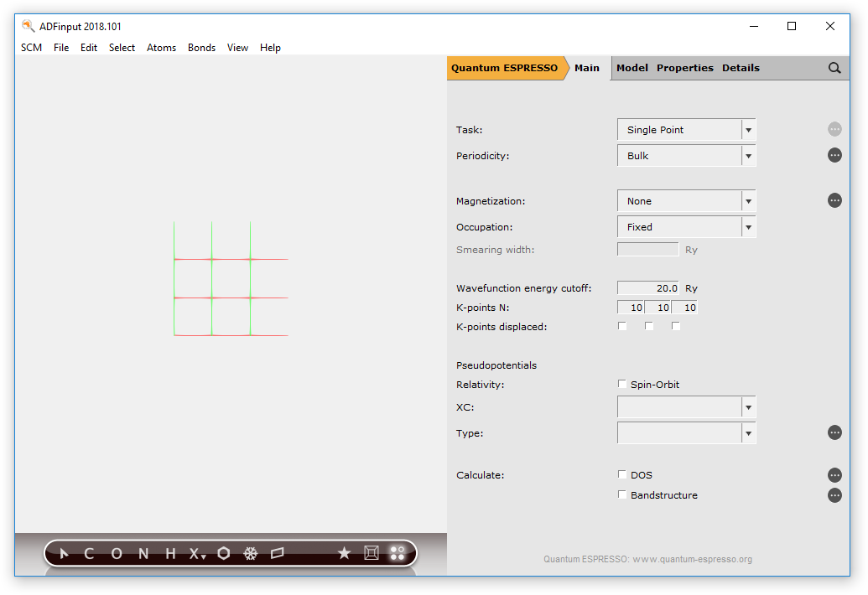
Task: Click the "Relativity:" label
Action: pyautogui.click(x=480, y=385)
